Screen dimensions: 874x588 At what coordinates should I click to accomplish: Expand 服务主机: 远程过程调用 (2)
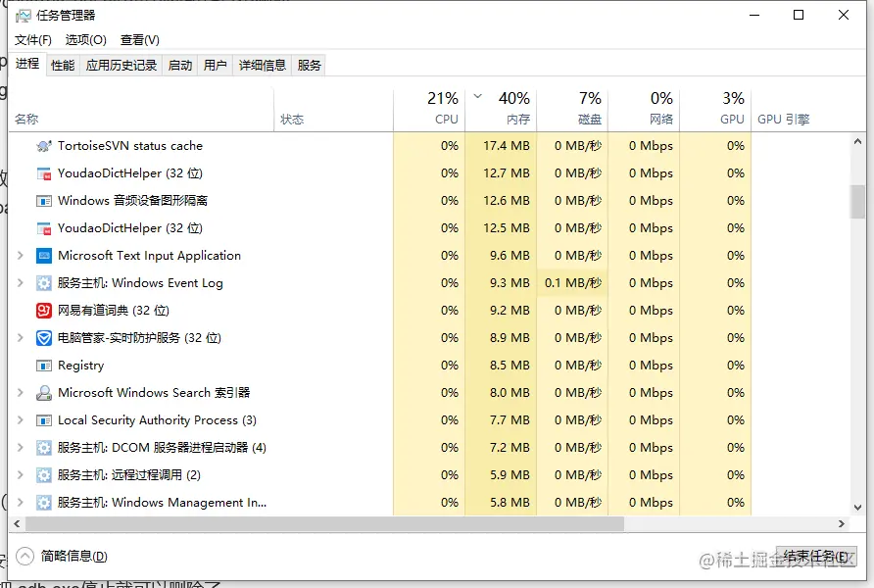click(21, 475)
